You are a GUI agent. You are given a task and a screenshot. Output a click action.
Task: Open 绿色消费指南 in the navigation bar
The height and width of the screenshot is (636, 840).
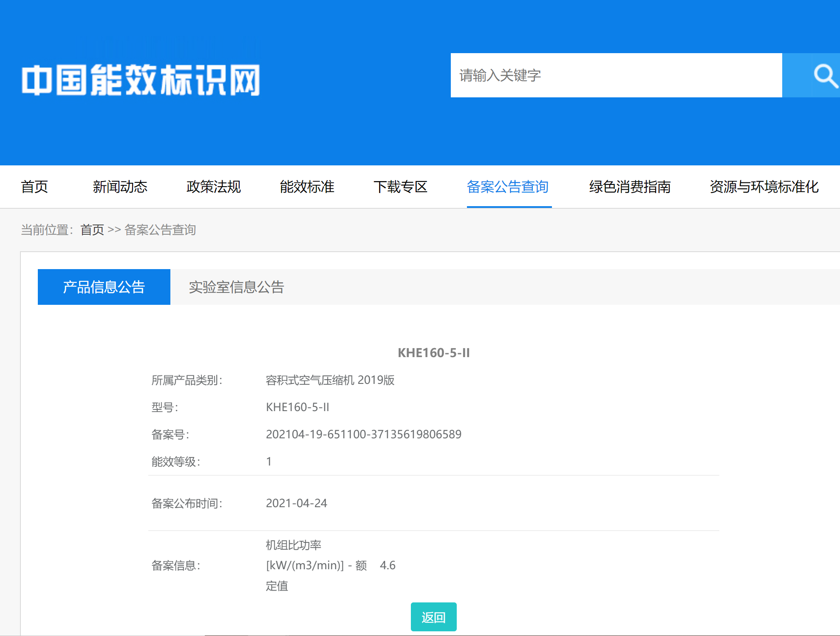point(630,187)
